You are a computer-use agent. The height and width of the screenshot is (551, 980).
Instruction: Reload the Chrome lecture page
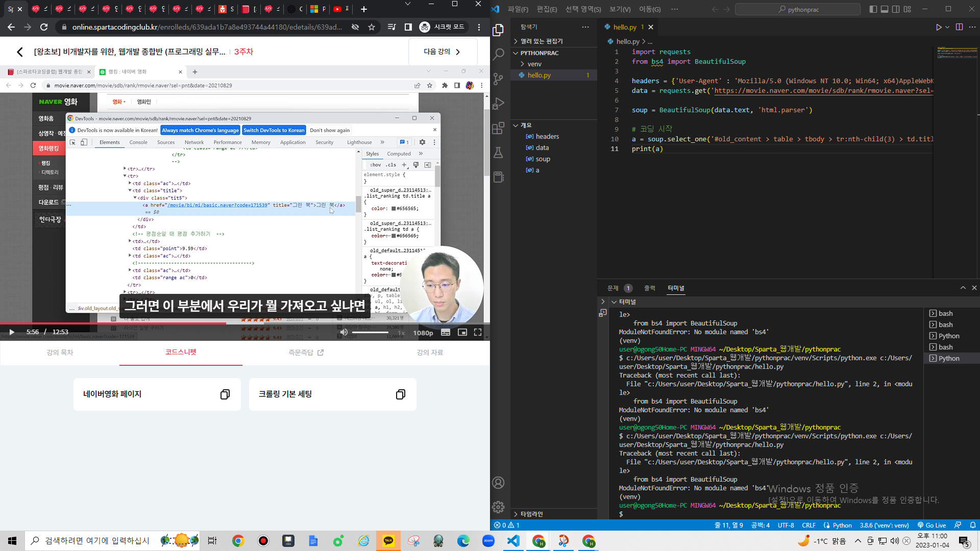tap(44, 27)
